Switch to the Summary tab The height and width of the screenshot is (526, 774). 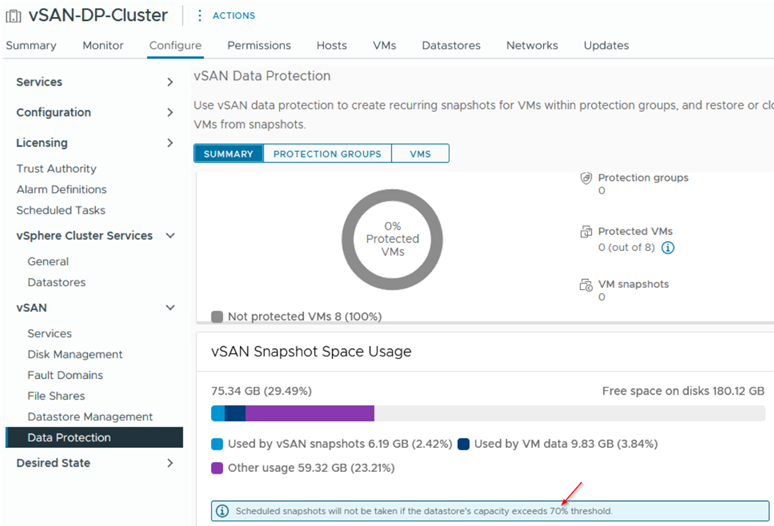click(31, 45)
